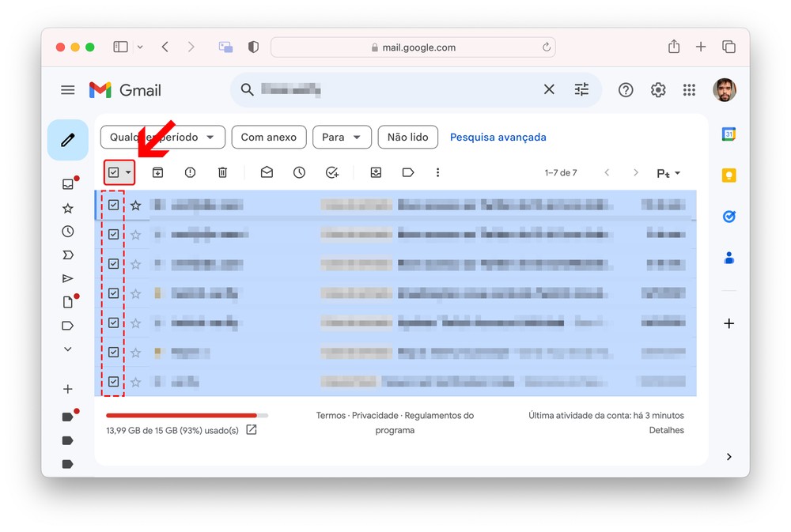Click the Gmail search input field

(395, 90)
